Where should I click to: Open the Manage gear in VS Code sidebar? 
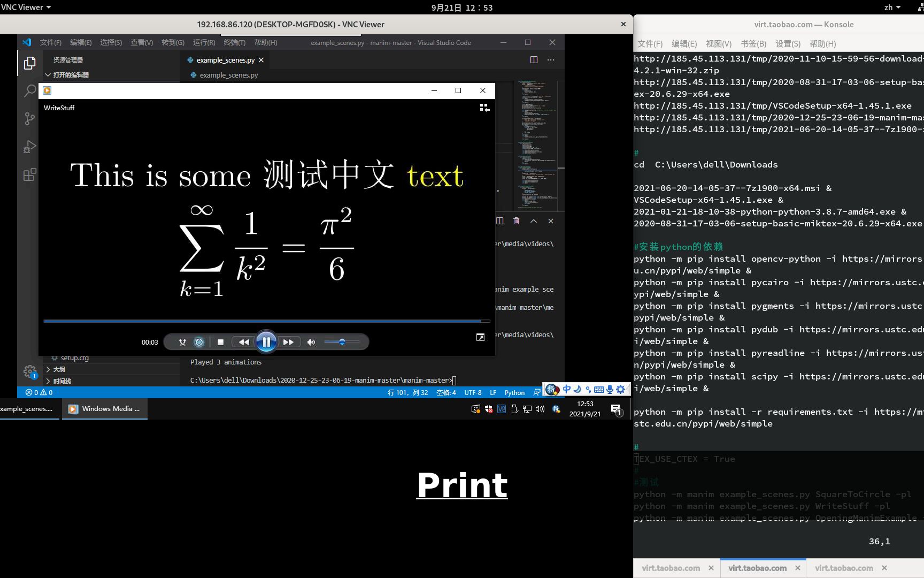[30, 371]
